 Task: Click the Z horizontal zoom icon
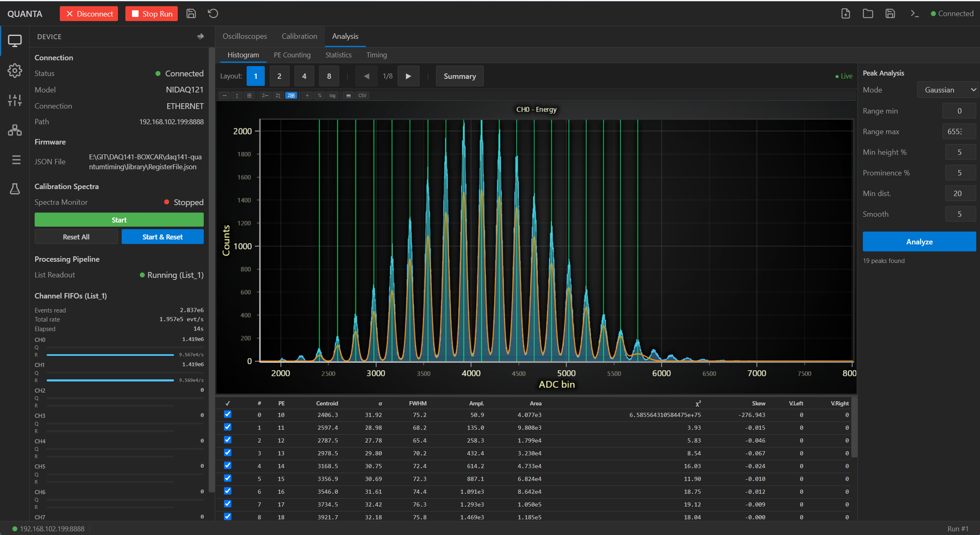pyautogui.click(x=265, y=95)
